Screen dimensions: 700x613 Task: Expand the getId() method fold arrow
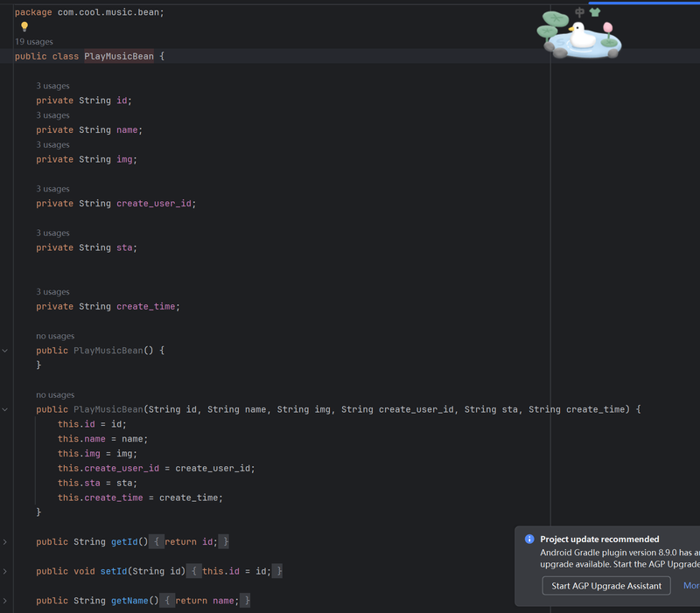coord(5,542)
